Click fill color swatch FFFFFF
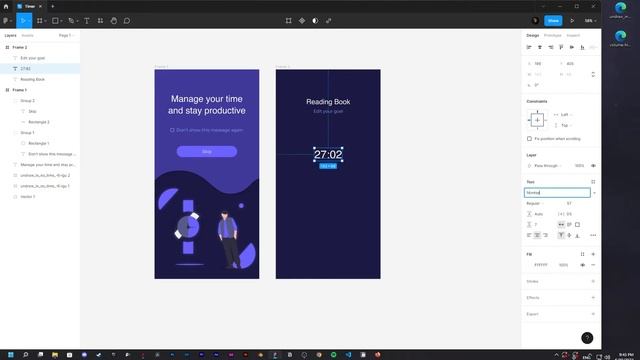The width and height of the screenshot is (640, 360). (x=530, y=265)
